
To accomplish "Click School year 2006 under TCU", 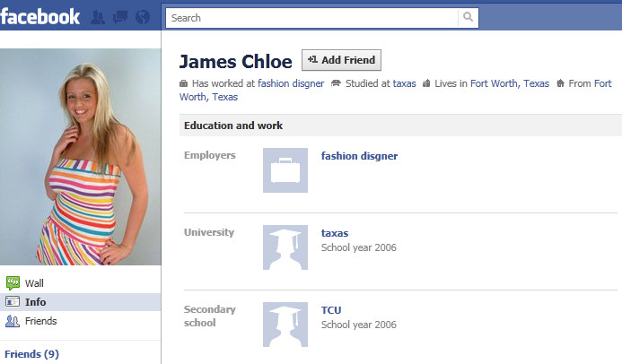I will click(x=359, y=325).
